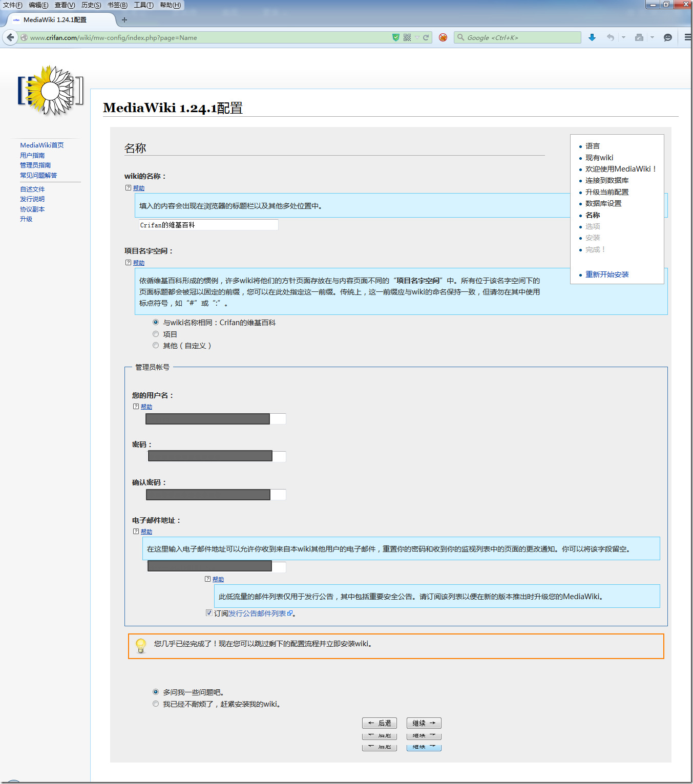
Task: Click the smiley chat toolbar icon
Action: pos(668,37)
